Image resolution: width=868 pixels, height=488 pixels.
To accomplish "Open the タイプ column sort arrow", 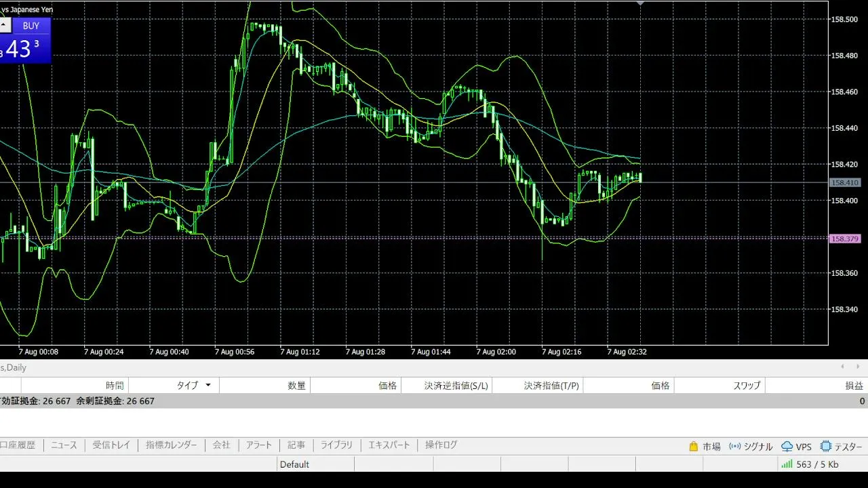I will click(x=208, y=385).
